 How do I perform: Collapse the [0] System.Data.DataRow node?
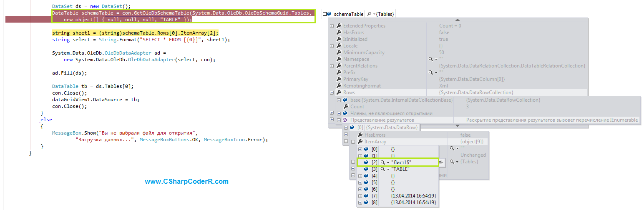[x=346, y=127]
